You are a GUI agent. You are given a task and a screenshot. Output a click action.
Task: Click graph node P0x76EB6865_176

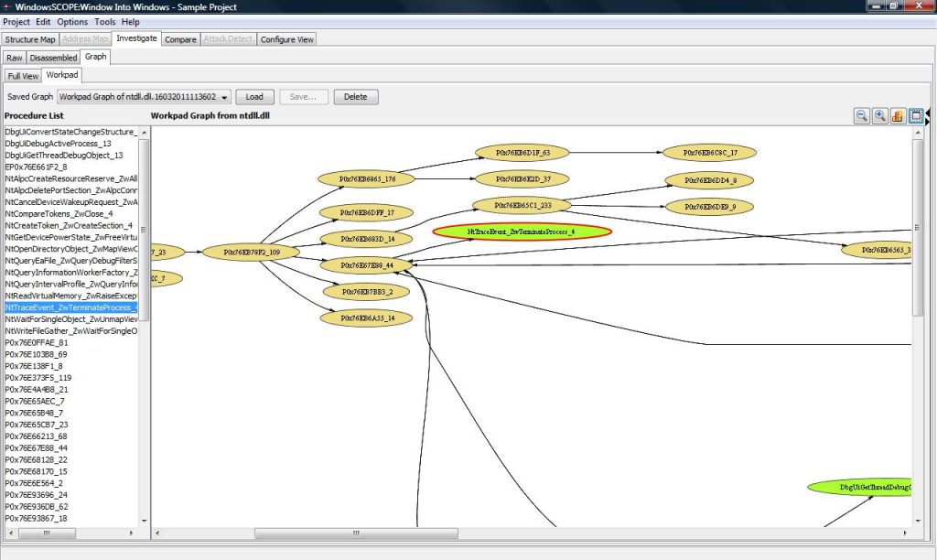[366, 178]
